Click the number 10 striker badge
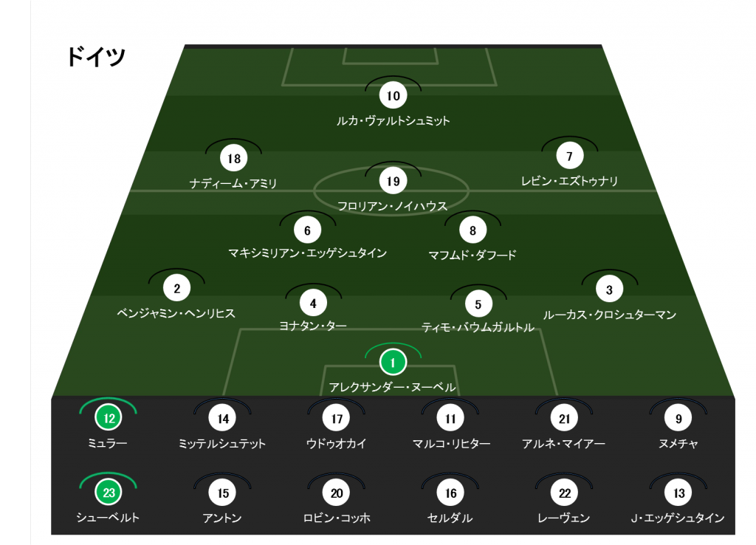Image resolution: width=756 pixels, height=545 pixels. point(393,96)
